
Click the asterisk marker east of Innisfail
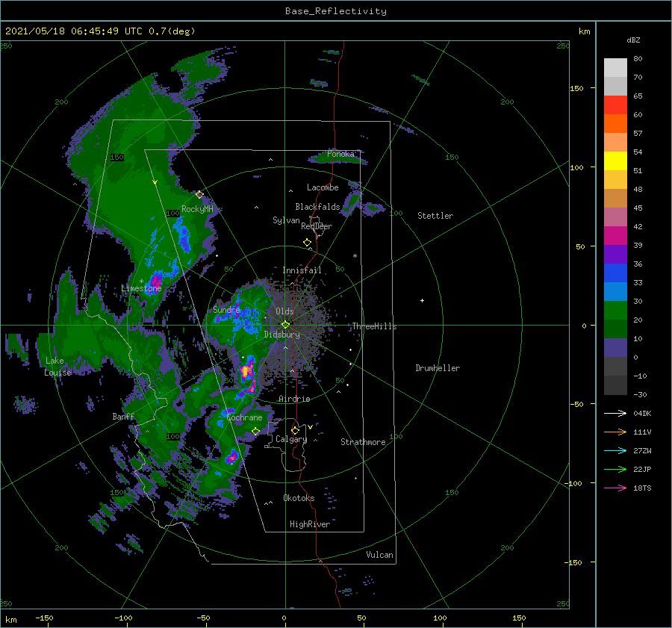point(355,256)
